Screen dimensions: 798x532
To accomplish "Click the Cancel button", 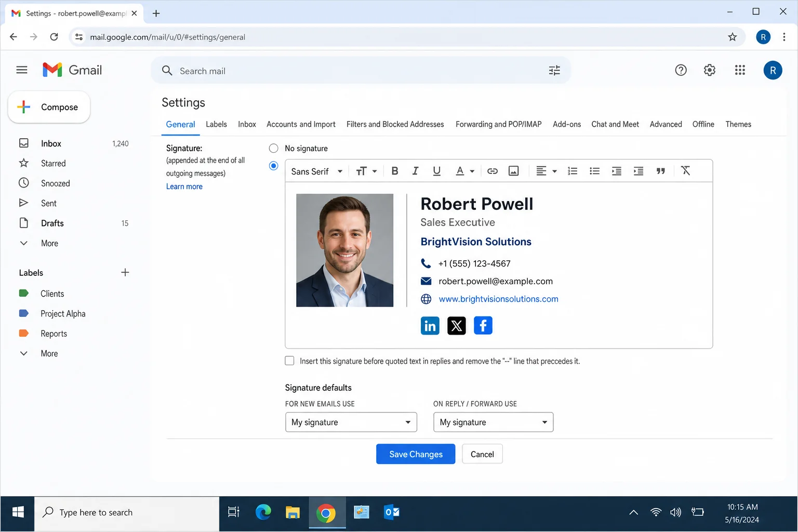I will pyautogui.click(x=482, y=454).
